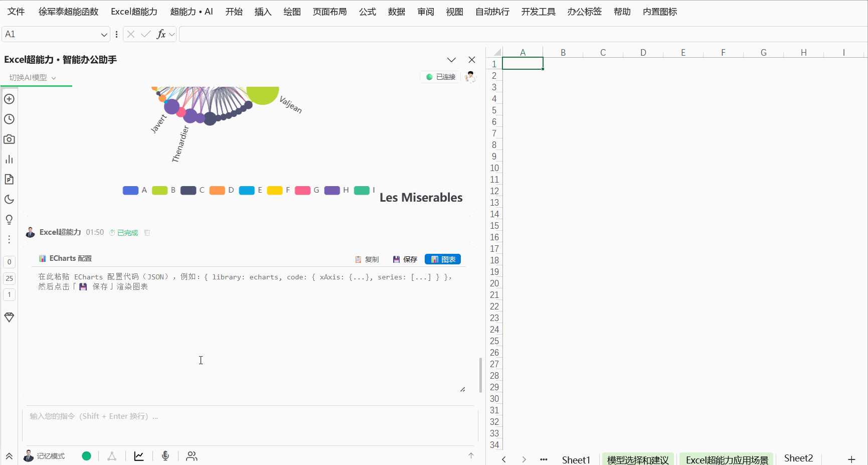Click the formula bar input
Viewport: 868px width, 465px height.
click(x=523, y=34)
